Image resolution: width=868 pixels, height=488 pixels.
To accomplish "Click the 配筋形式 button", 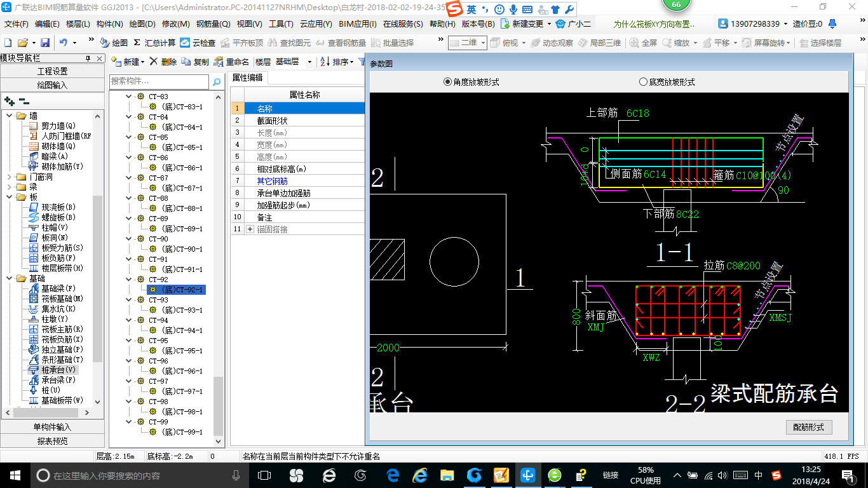I will tap(809, 427).
